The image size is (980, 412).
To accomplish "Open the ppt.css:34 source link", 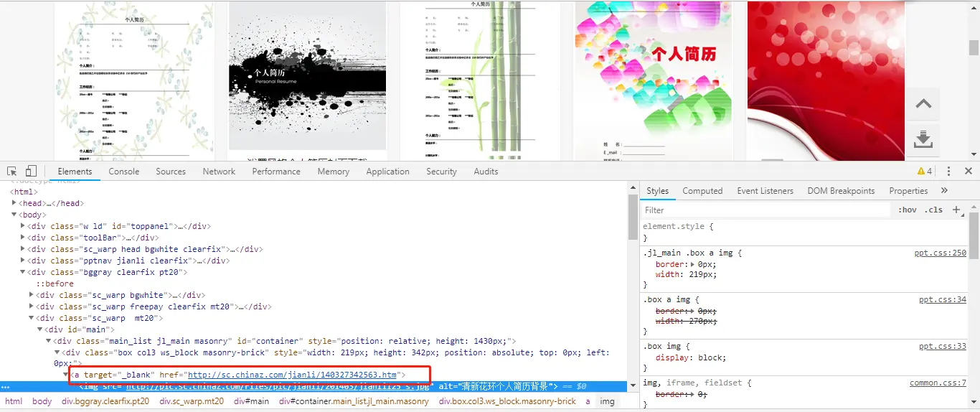I will [943, 299].
